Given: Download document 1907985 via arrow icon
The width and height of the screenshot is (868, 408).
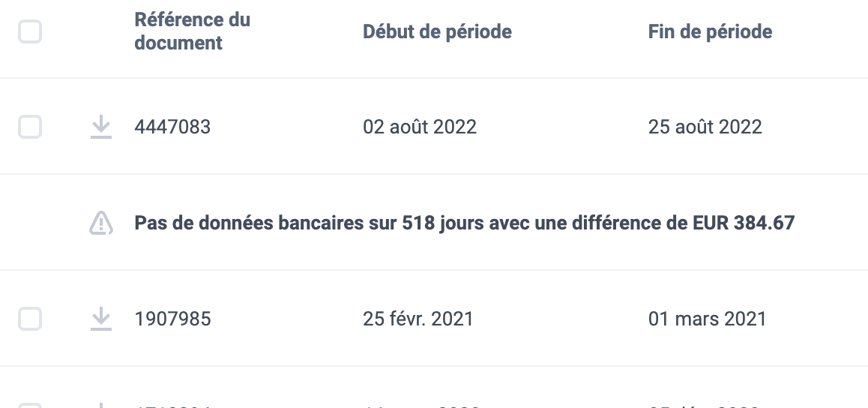Looking at the screenshot, I should 100,319.
